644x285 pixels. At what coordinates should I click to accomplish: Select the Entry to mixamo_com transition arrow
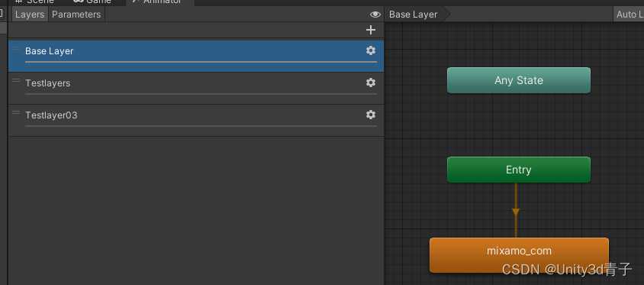(x=516, y=212)
